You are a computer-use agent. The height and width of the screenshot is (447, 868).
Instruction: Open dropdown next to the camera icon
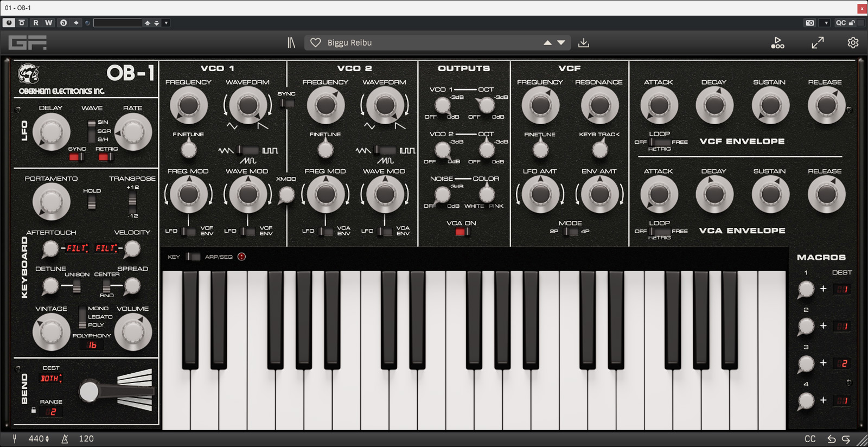click(826, 23)
